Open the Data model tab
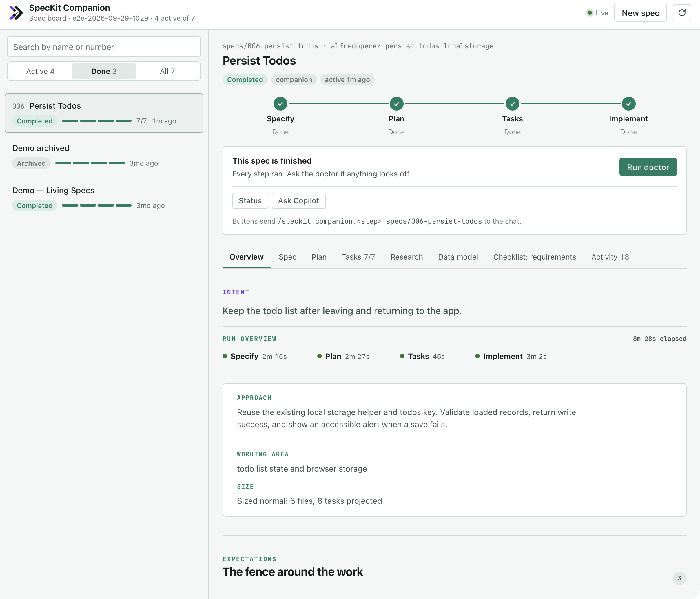This screenshot has width=700, height=599. coord(458,257)
